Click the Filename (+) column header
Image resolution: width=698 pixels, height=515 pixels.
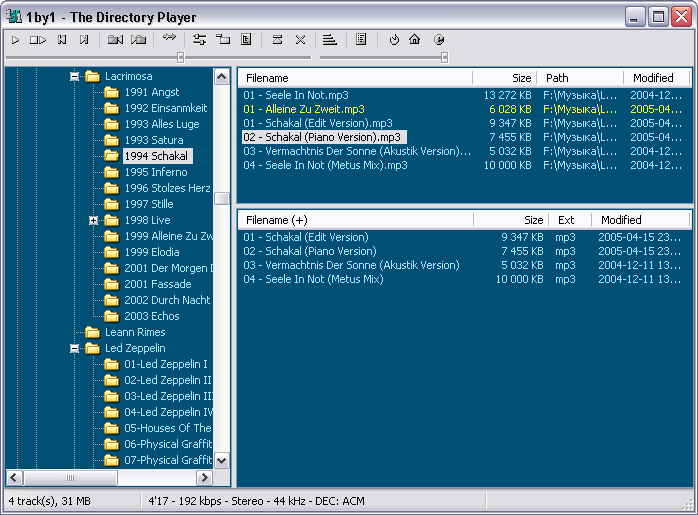coord(355,220)
